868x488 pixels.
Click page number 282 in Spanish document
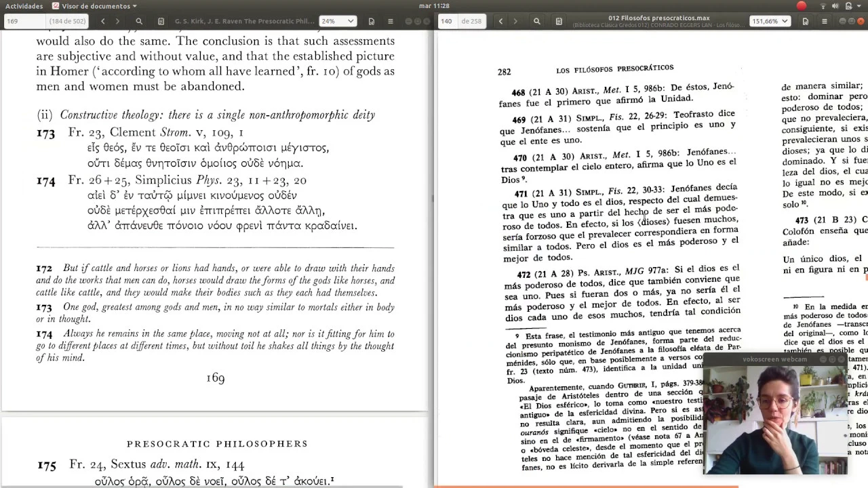point(504,72)
